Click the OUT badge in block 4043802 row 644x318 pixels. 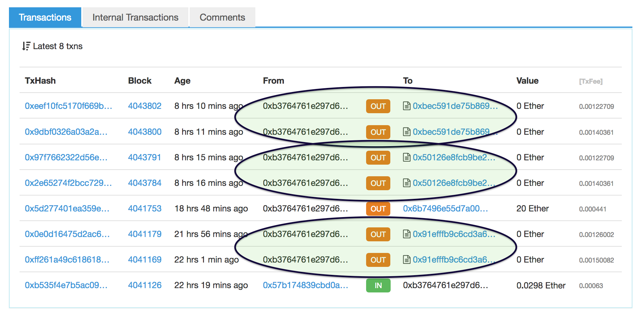click(x=378, y=106)
